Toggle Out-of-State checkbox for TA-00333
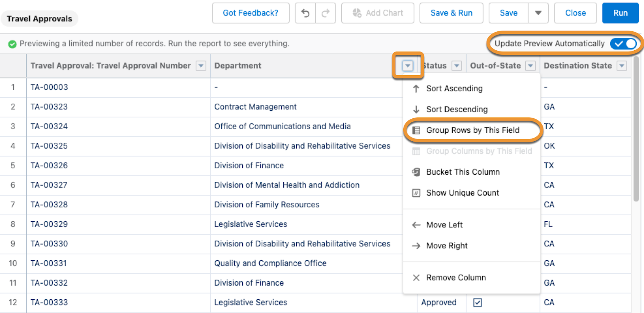 coord(477,303)
